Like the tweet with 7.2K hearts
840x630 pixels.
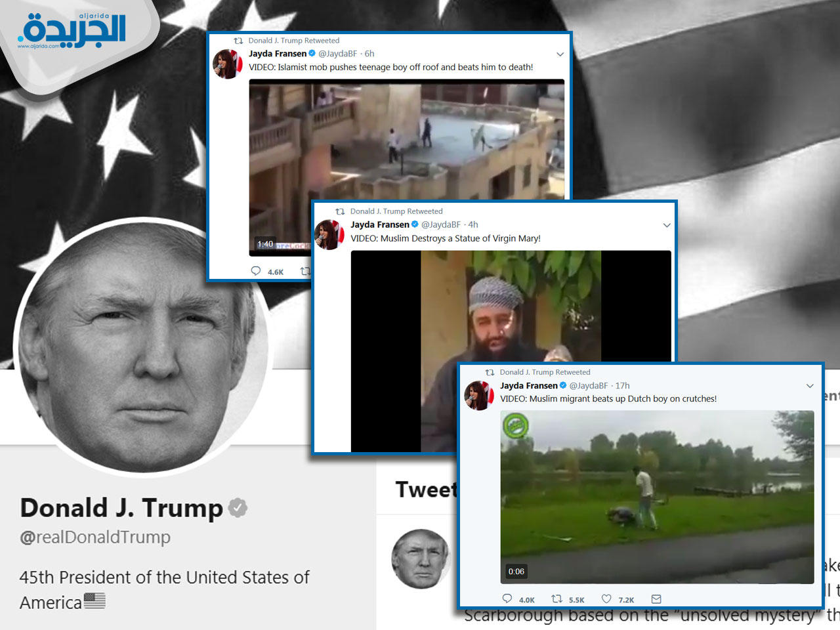click(606, 598)
